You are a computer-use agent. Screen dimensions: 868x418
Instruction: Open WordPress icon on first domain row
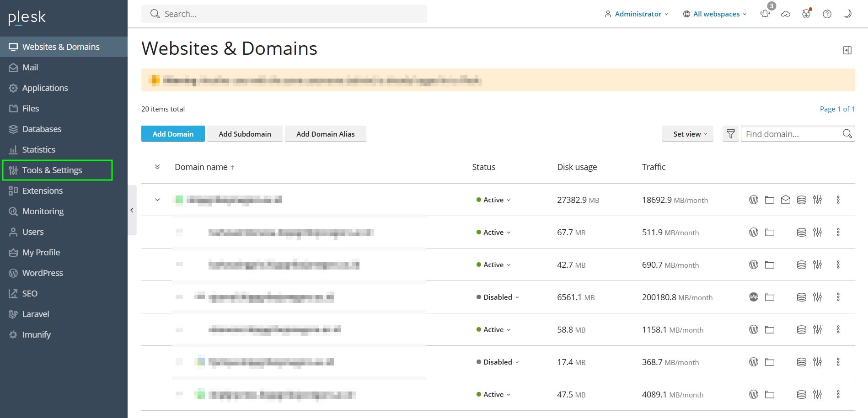pyautogui.click(x=754, y=200)
